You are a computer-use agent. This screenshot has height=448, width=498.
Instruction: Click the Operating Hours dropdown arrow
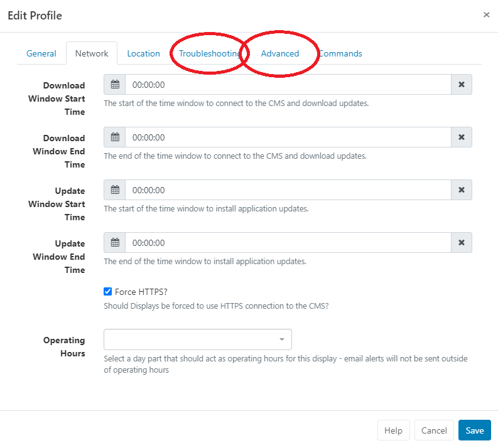282,339
